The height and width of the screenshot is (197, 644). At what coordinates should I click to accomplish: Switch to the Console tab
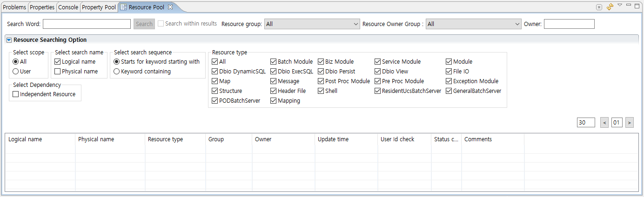(68, 7)
